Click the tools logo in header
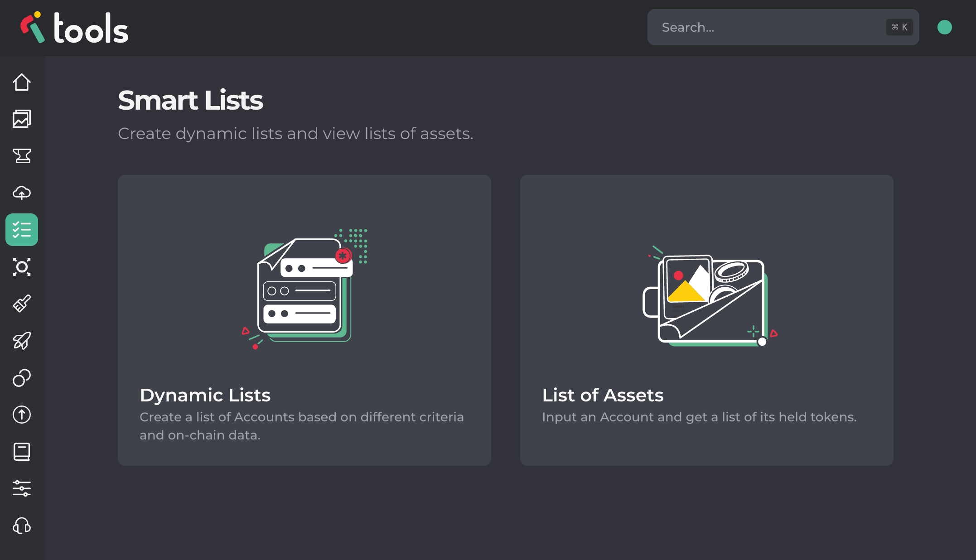Screen dimensions: 976x560 pyautogui.click(x=75, y=28)
